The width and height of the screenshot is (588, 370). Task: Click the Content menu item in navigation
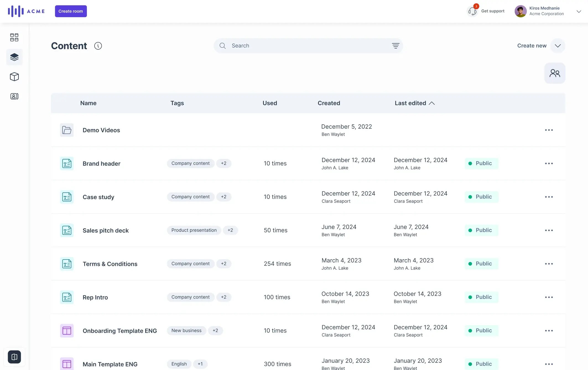click(14, 57)
